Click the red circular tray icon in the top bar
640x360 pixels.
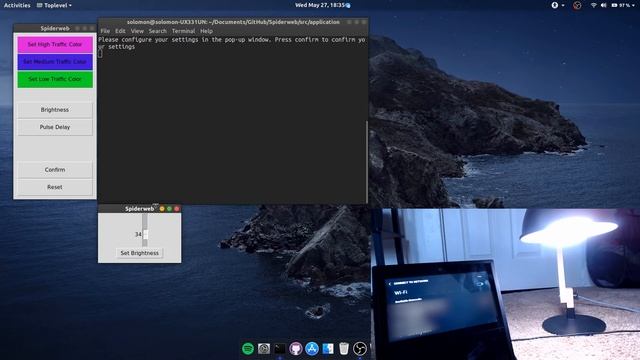(x=577, y=5)
